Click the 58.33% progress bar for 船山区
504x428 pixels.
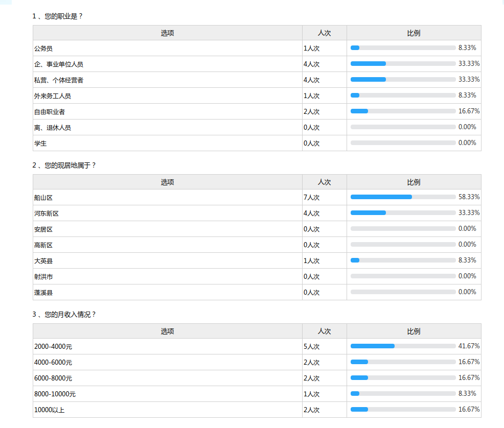coord(403,197)
